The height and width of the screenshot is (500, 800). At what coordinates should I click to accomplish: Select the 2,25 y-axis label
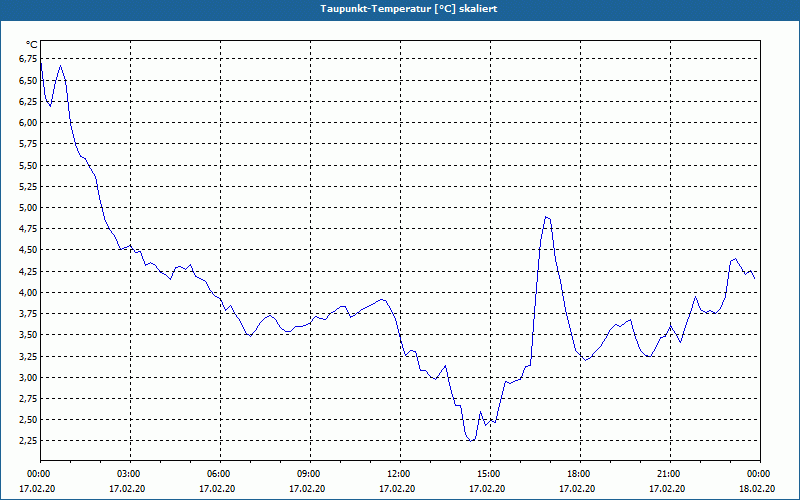pos(30,441)
